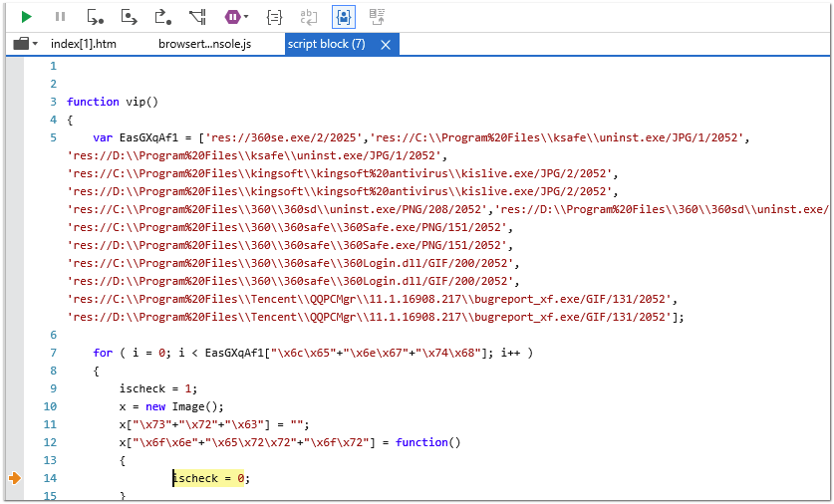
Task: Toggle Just My Code debugging button
Action: click(343, 16)
